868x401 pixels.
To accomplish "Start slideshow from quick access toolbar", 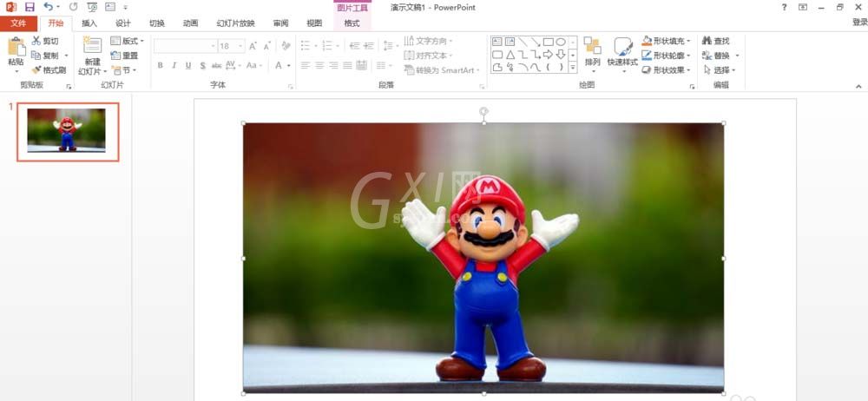I will point(92,7).
